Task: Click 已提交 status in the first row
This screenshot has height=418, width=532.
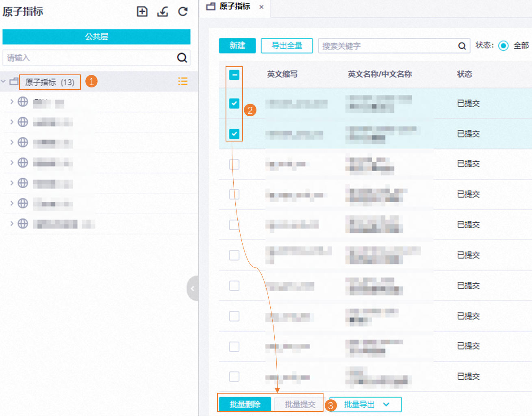Action: (468, 103)
